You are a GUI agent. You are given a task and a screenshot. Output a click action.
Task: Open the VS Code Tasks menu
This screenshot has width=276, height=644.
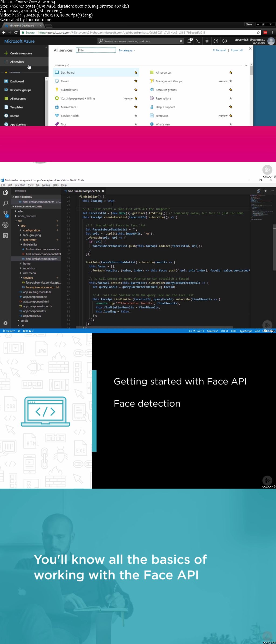[x=56, y=185]
